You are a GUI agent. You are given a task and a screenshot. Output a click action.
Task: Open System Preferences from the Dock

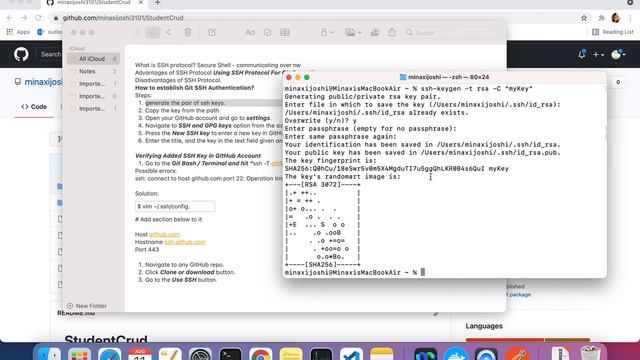tap(200, 354)
